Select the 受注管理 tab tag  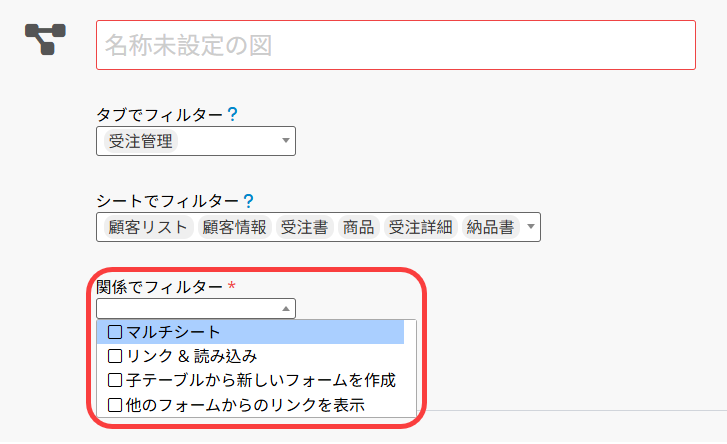[140, 141]
